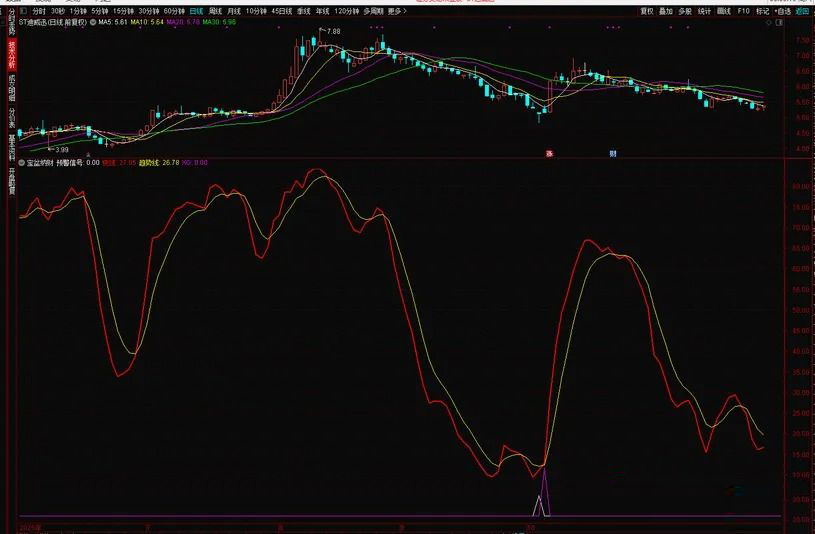The width and height of the screenshot is (815, 534).
Task: Select the 日线 daily period tab
Action: click(x=196, y=11)
